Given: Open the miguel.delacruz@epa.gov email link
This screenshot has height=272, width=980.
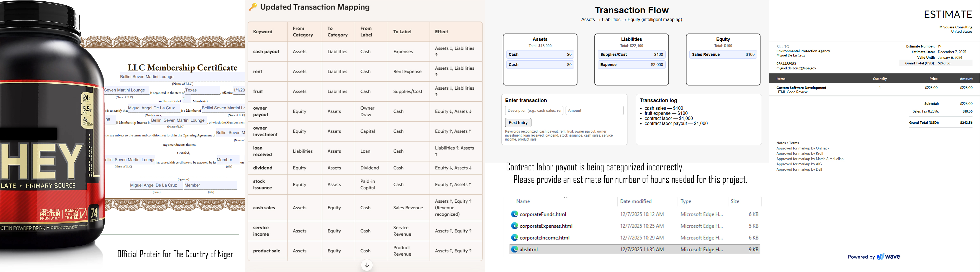Looking at the screenshot, I should (796, 68).
